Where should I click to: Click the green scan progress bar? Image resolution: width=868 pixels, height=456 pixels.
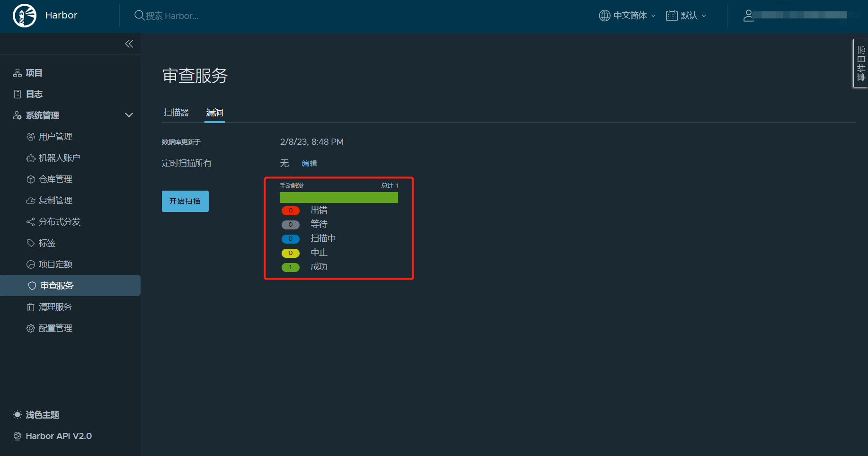click(338, 198)
